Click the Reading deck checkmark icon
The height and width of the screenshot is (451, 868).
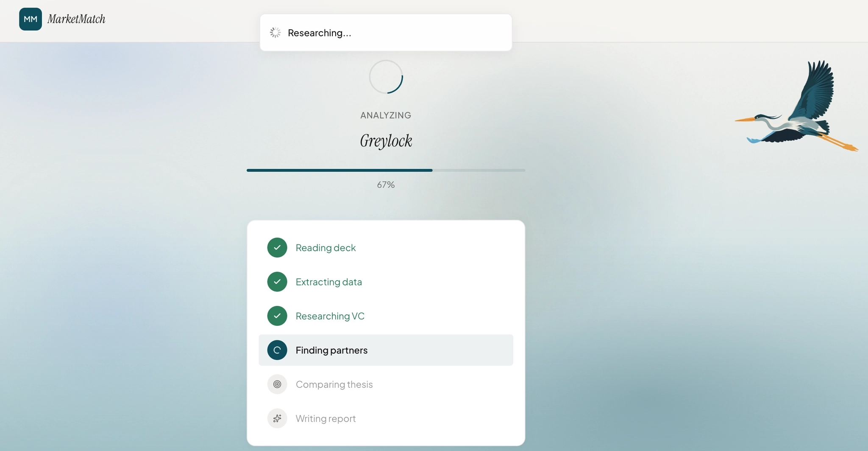pos(277,248)
